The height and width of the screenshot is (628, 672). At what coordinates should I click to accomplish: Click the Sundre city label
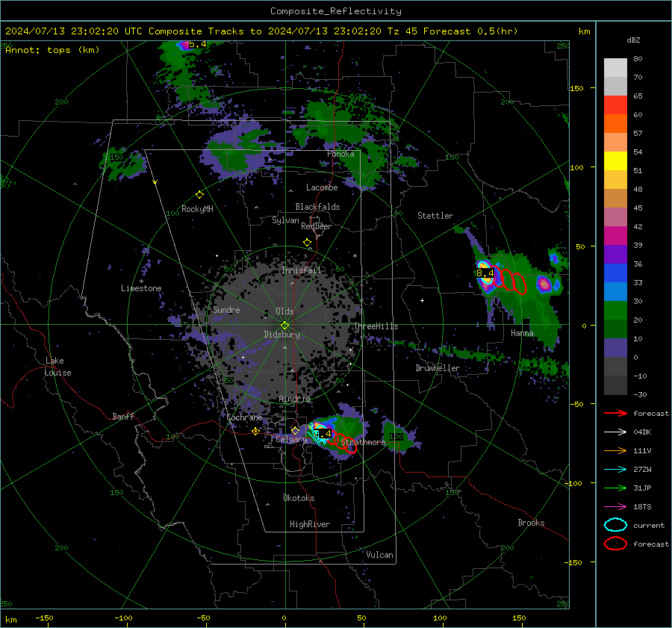(x=226, y=310)
